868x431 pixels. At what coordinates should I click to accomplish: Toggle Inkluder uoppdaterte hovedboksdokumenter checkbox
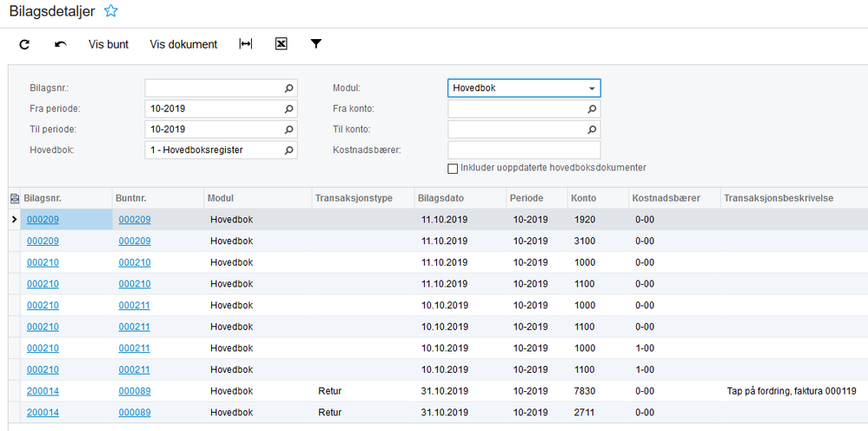[x=453, y=169]
